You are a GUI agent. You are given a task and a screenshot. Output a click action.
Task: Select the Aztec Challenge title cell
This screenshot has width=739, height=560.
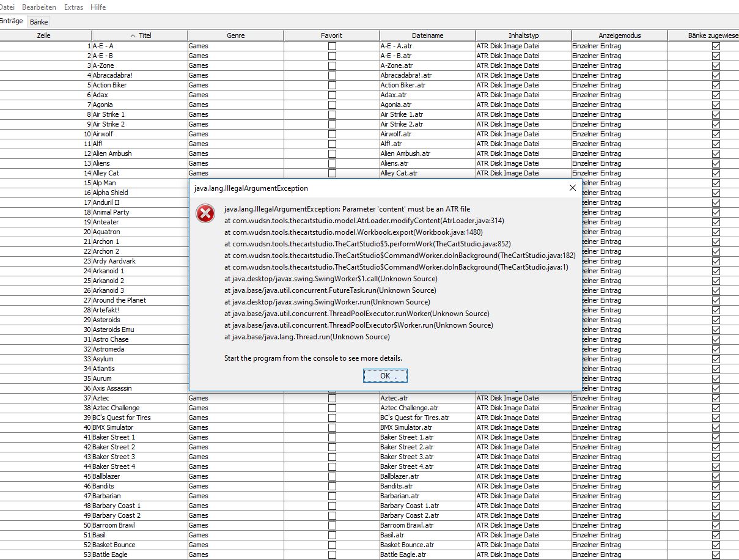point(140,408)
